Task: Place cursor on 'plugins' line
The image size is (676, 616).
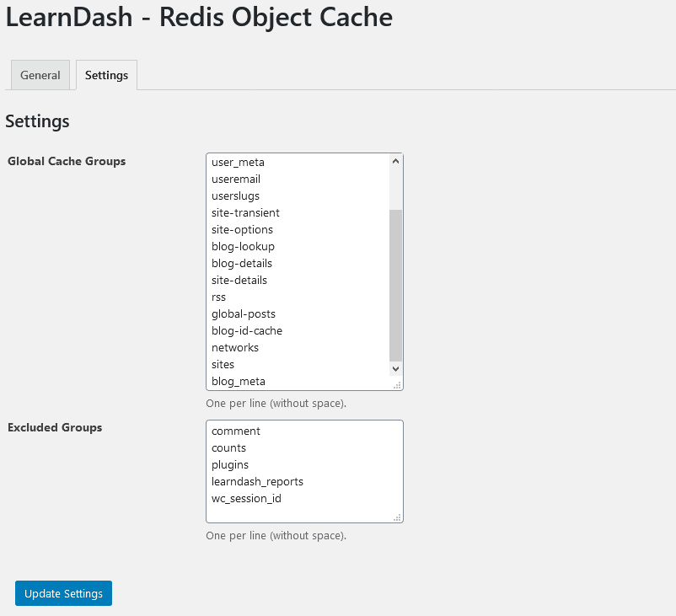Action: tap(230, 465)
